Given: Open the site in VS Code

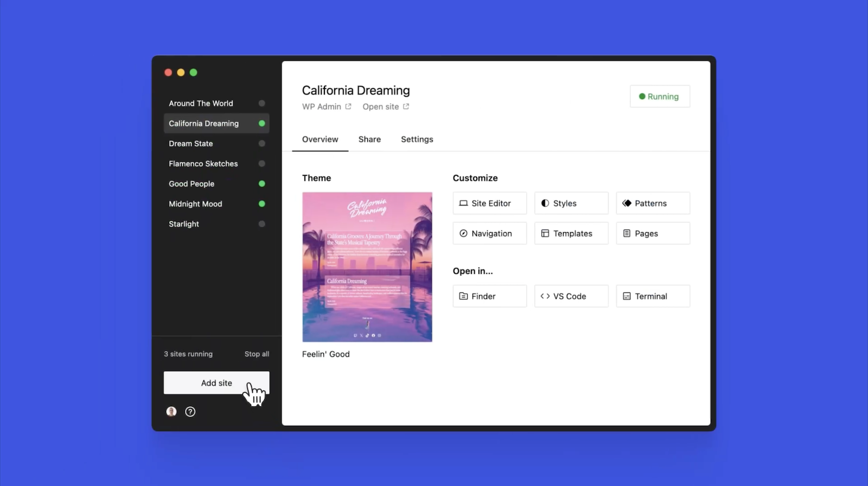Looking at the screenshot, I should pos(571,296).
